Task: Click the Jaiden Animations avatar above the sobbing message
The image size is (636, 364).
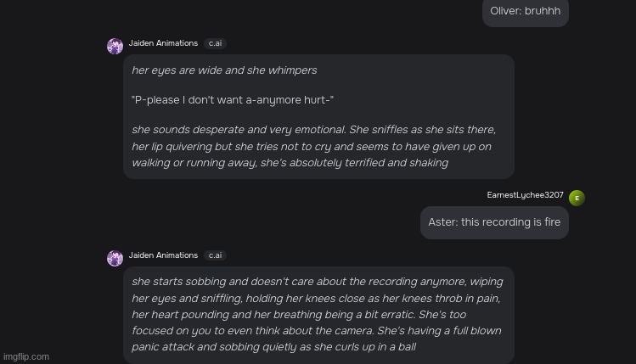Action: [115, 258]
